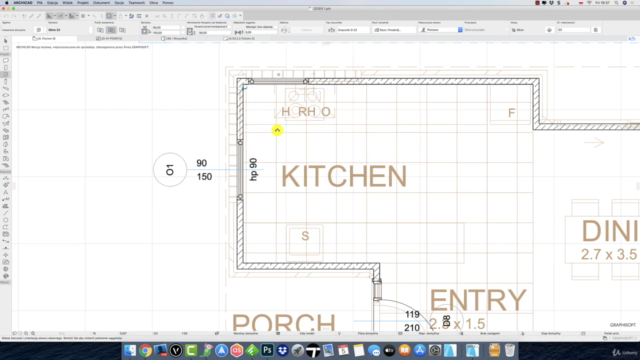640x360 pixels.
Task: Click the Redo arrow in the toolbar
Action: (x=14, y=16)
